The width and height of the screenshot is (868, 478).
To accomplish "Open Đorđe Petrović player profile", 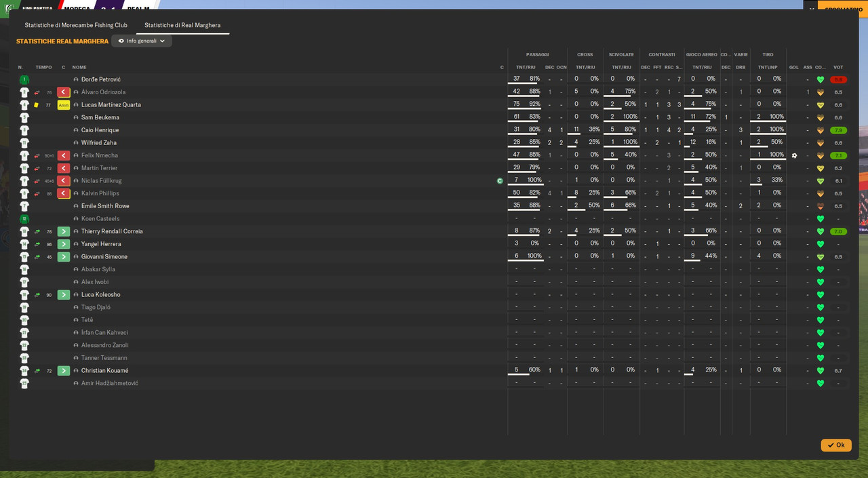I will [101, 79].
